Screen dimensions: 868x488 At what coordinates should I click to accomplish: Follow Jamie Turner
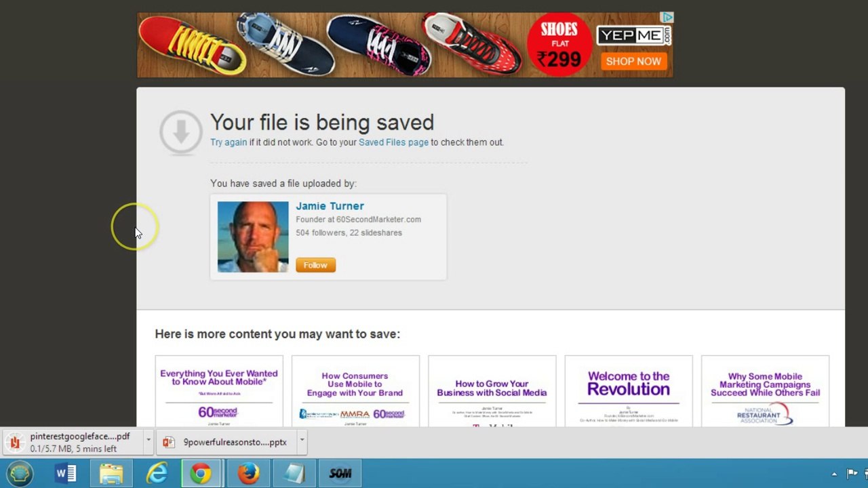pos(315,265)
